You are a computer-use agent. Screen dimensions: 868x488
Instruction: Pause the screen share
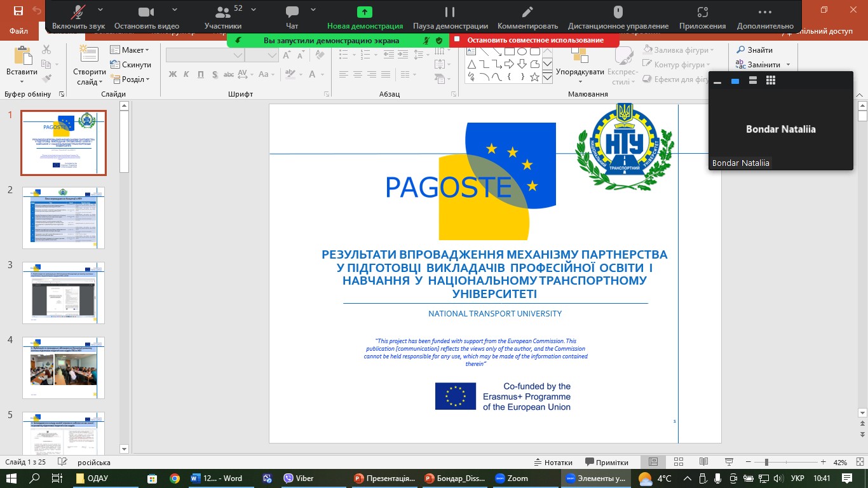[x=450, y=17]
